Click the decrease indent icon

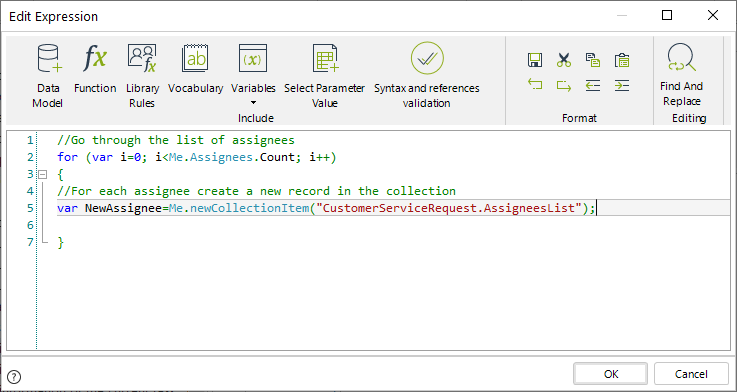click(x=593, y=85)
